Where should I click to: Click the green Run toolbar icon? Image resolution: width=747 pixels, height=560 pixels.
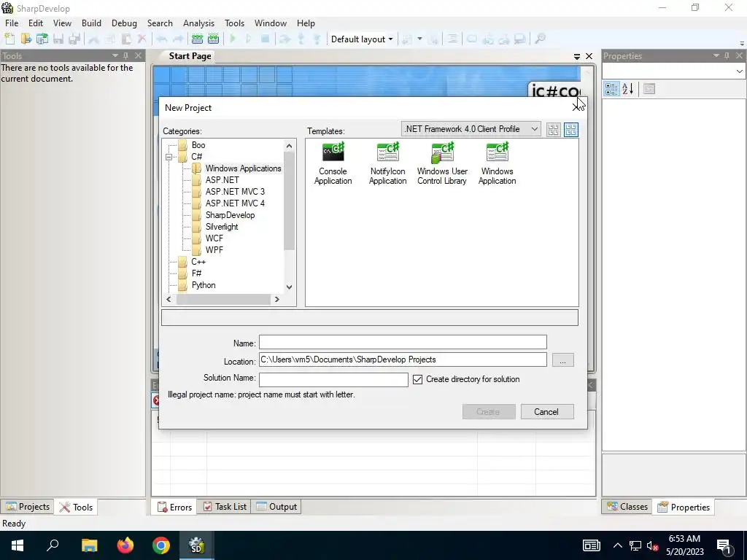coord(233,39)
